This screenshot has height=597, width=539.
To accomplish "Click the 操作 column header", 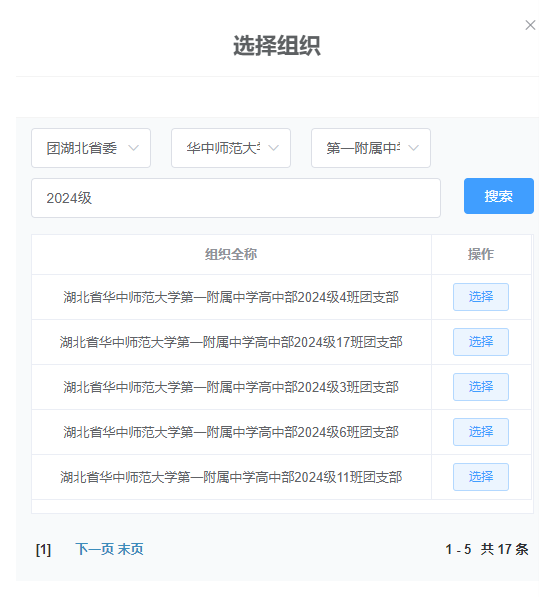I will (x=481, y=254).
